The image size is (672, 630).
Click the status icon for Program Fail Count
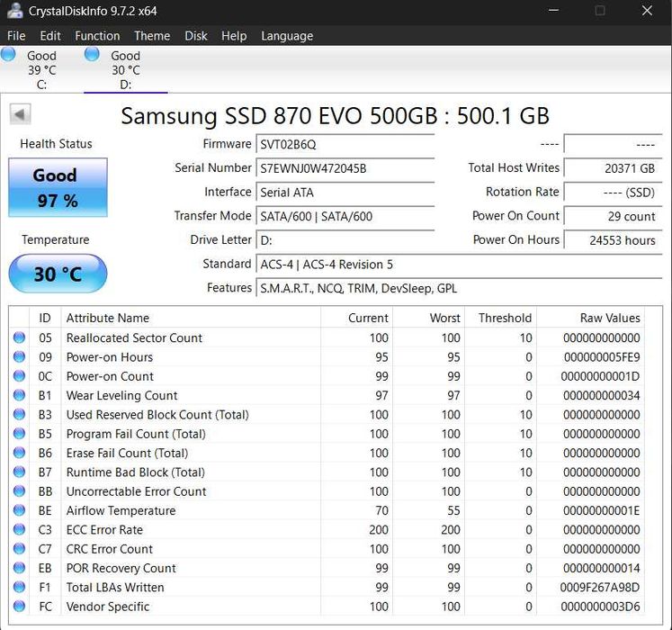point(19,434)
